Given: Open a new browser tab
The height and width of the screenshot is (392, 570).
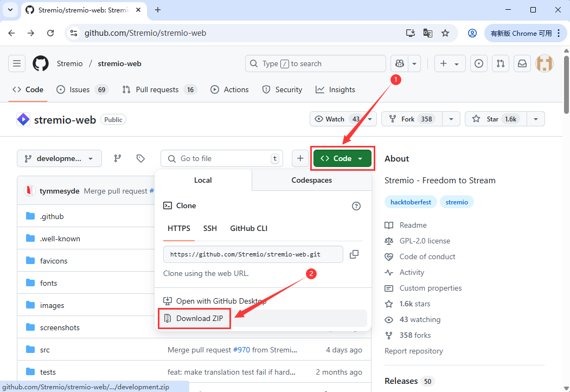Looking at the screenshot, I should coord(158,10).
